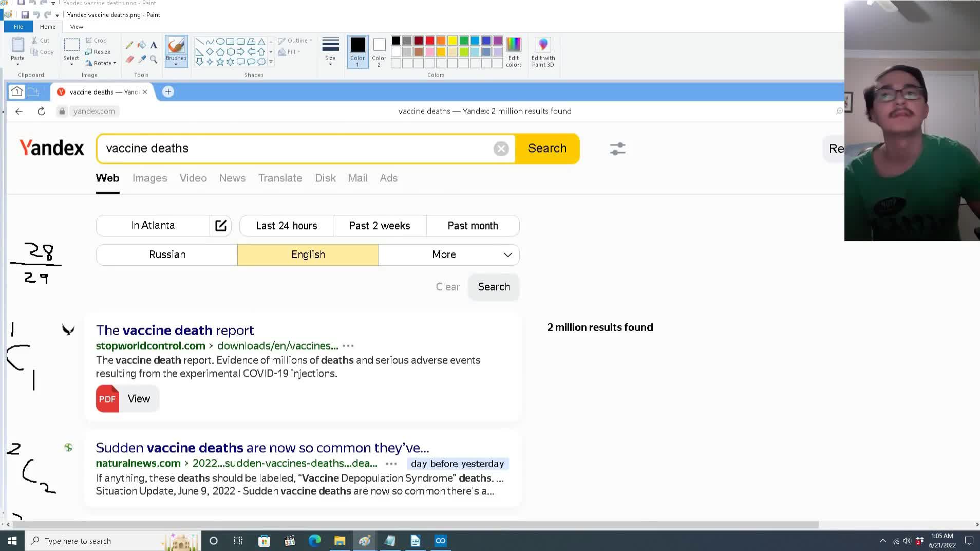Pick the red color swatch

pyautogui.click(x=430, y=41)
